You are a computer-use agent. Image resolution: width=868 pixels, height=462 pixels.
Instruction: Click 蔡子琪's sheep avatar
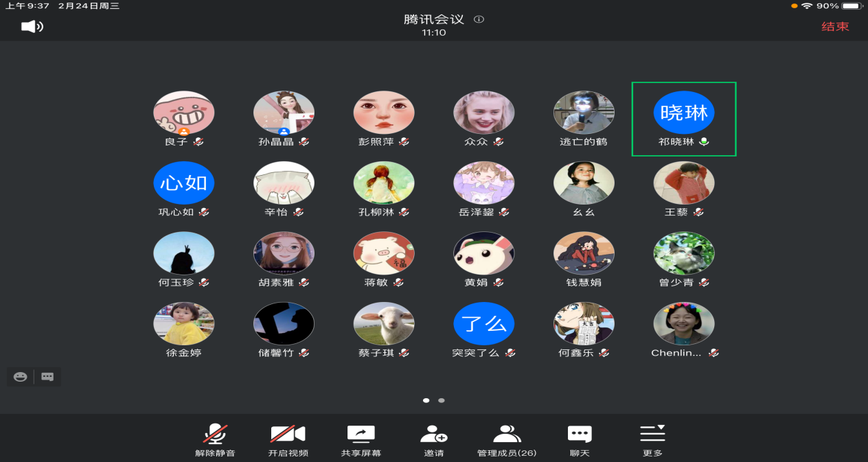[384, 323]
